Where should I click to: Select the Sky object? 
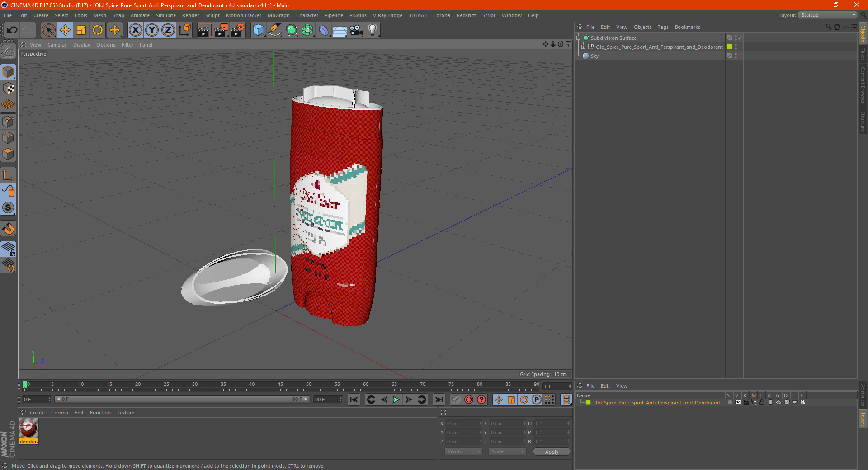click(x=594, y=56)
